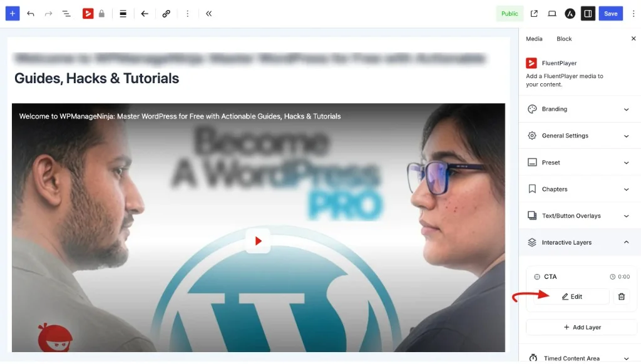Click the CTA layer drag handle icon
Image resolution: width=641 pixels, height=364 pixels.
[x=536, y=276]
